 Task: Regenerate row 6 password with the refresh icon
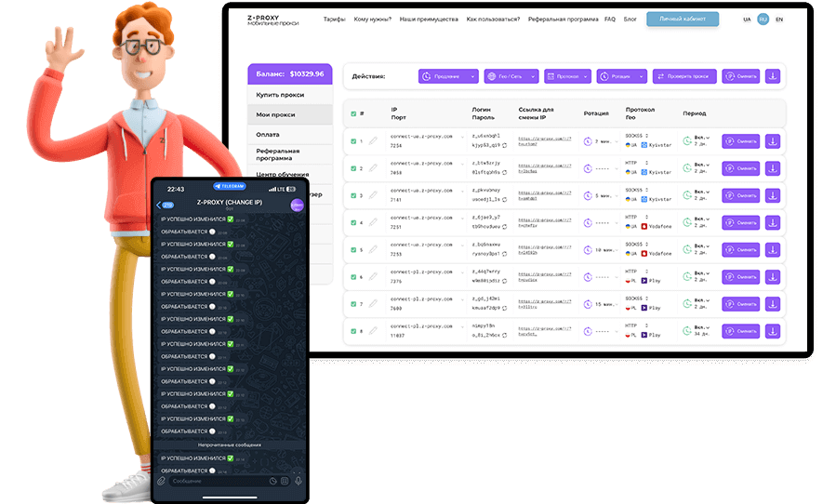(x=504, y=281)
